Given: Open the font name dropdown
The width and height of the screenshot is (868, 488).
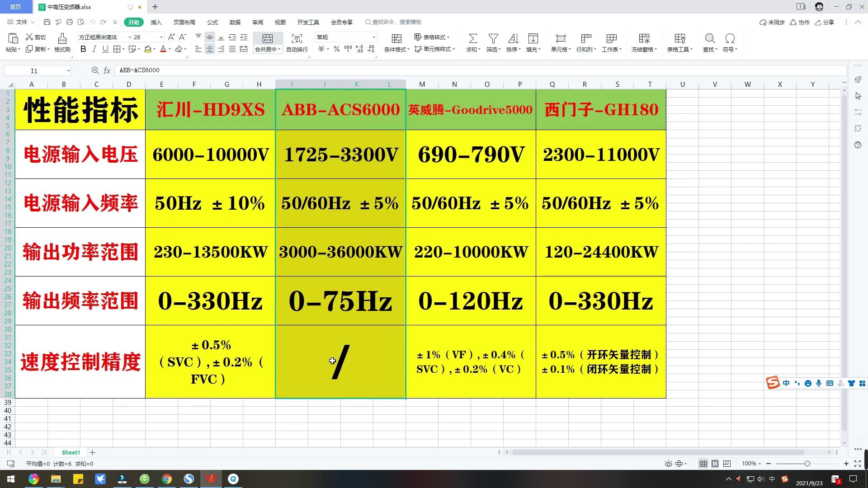Looking at the screenshot, I should (130, 38).
